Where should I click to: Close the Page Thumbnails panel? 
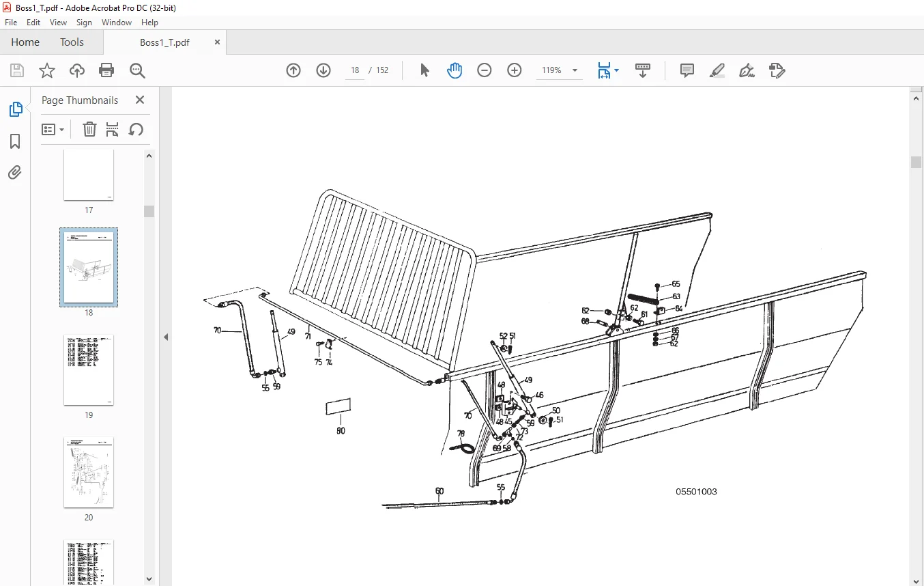tap(140, 100)
